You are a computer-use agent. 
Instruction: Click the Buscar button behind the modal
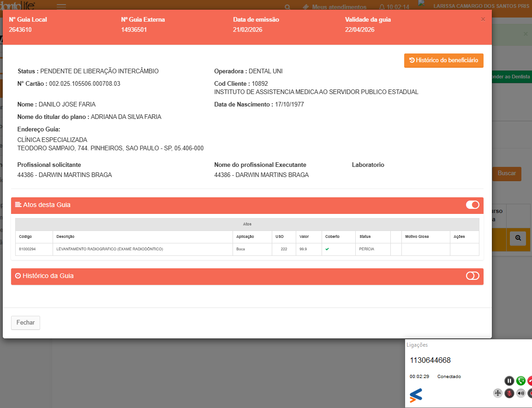point(507,173)
